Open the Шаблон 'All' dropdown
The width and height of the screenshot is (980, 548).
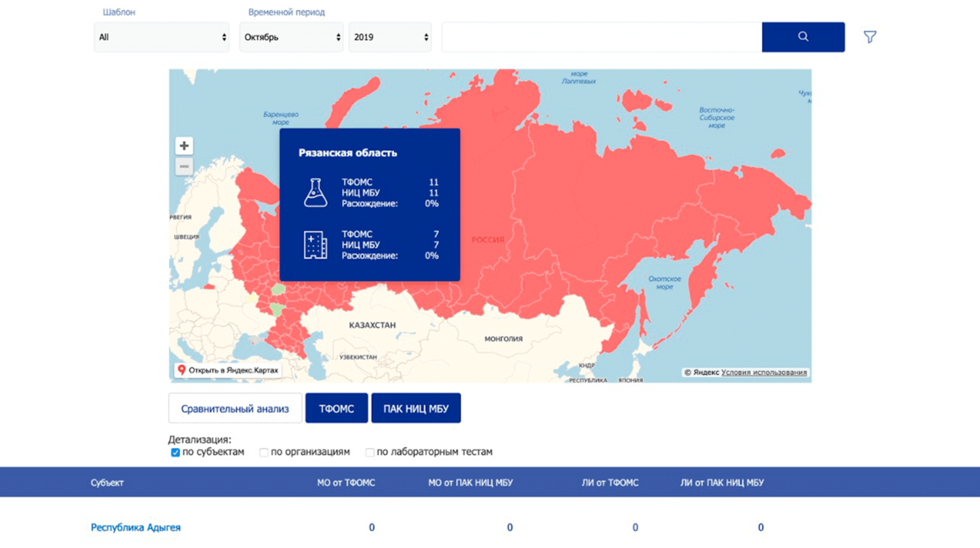point(162,37)
